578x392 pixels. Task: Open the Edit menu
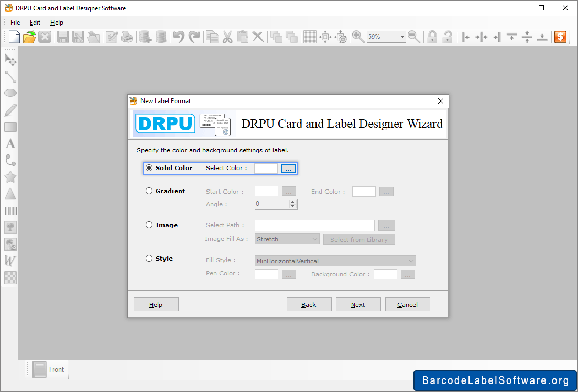point(35,23)
